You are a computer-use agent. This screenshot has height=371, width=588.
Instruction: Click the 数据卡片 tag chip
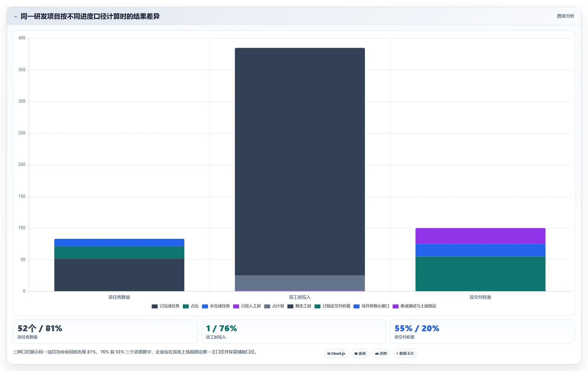point(405,353)
